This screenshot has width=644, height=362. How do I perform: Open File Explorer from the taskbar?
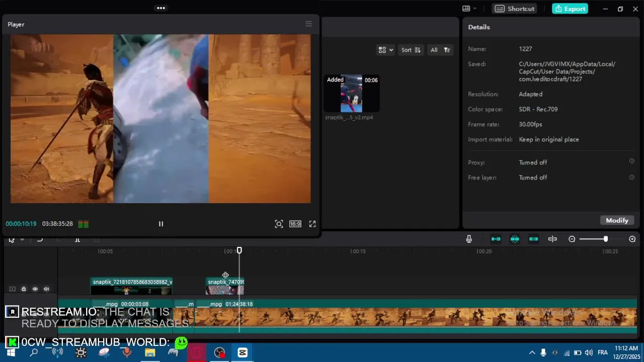[150, 353]
